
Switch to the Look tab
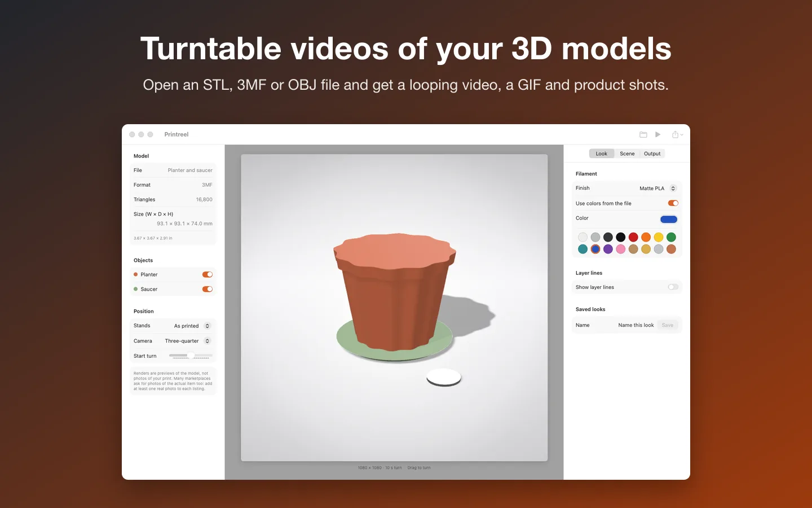pyautogui.click(x=602, y=154)
